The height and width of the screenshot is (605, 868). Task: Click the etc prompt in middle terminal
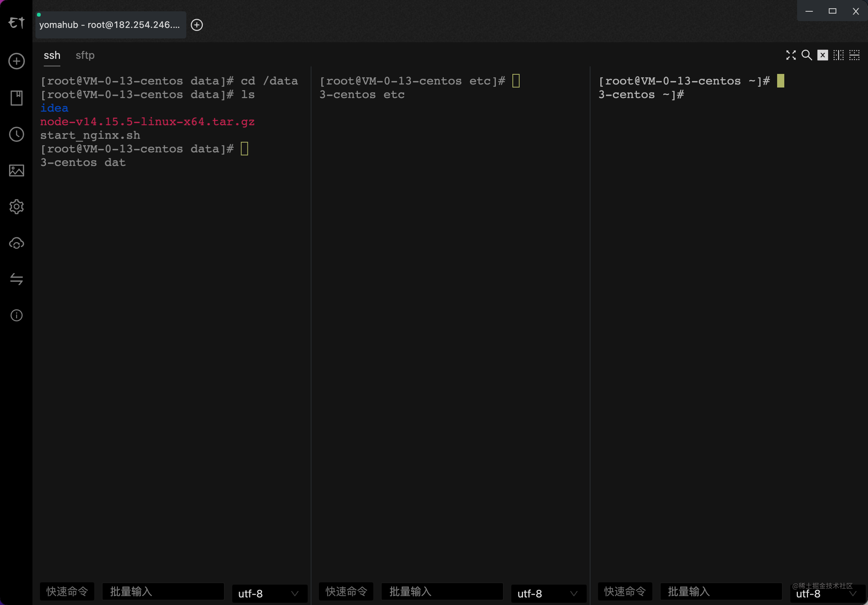413,81
